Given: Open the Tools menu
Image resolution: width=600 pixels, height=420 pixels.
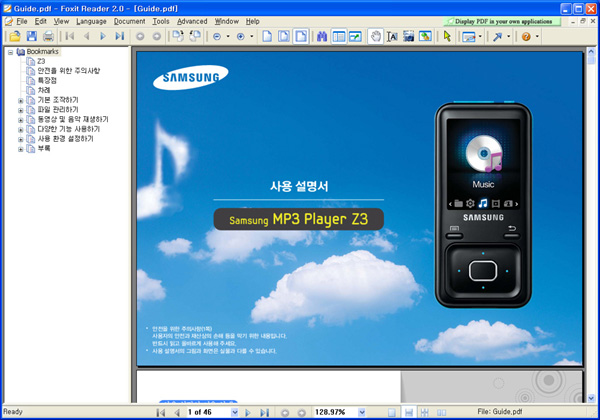Looking at the screenshot, I should tap(161, 21).
